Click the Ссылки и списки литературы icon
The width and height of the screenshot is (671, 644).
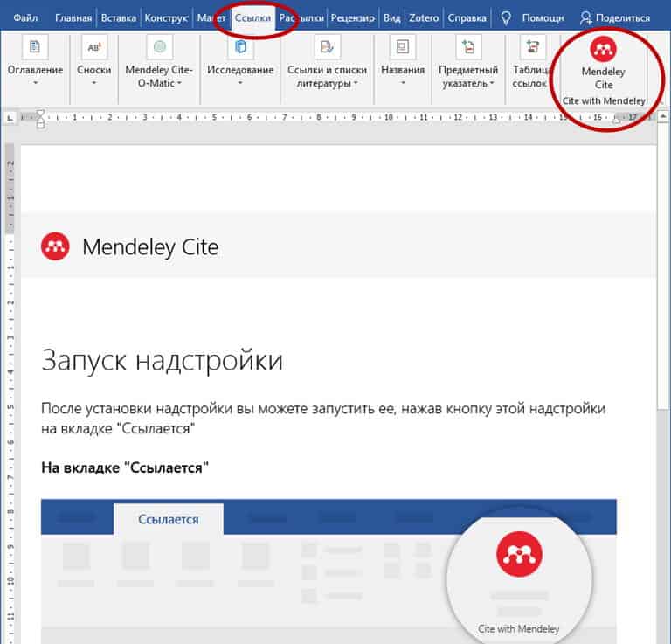click(x=328, y=46)
